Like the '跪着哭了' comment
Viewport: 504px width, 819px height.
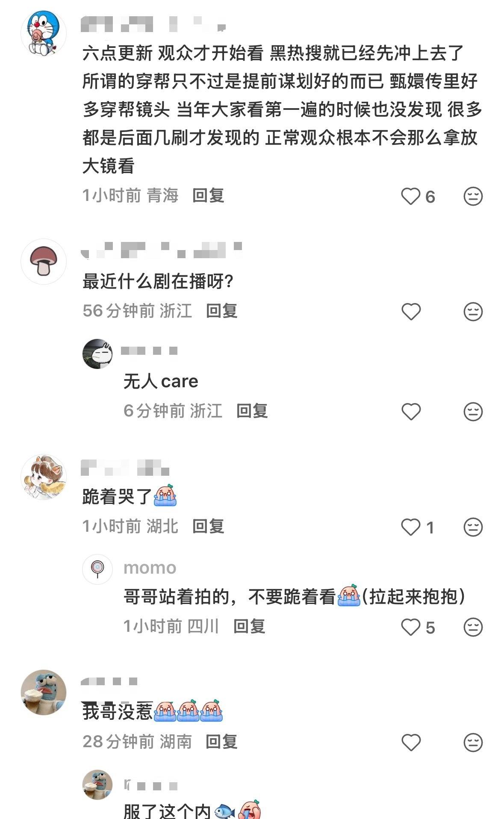click(411, 527)
